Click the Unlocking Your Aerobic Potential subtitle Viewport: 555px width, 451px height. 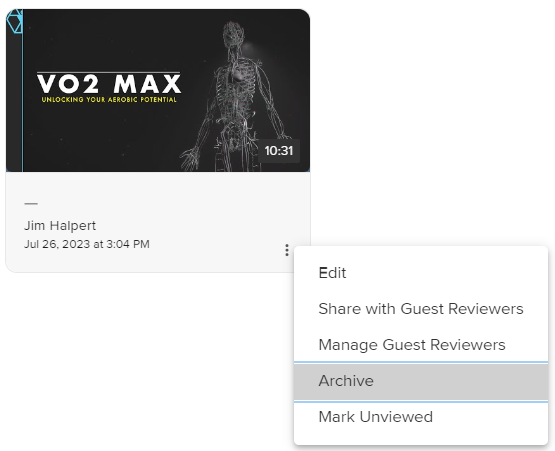point(109,100)
